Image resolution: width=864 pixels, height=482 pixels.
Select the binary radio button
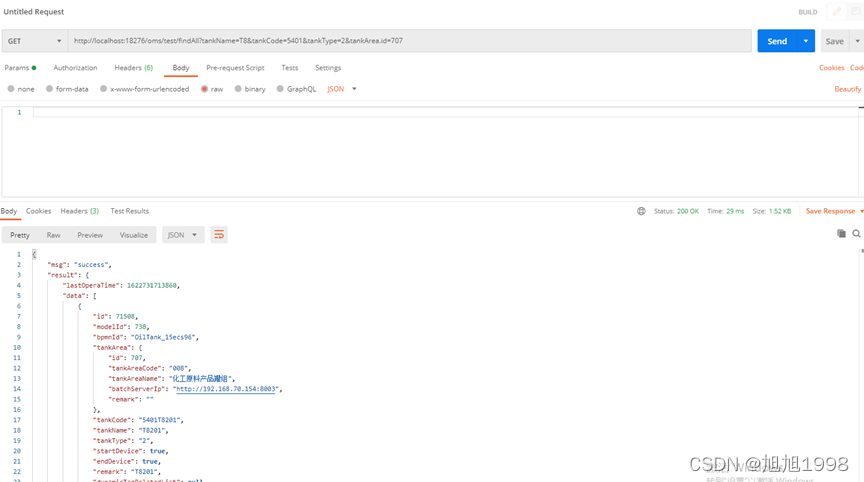click(x=238, y=89)
